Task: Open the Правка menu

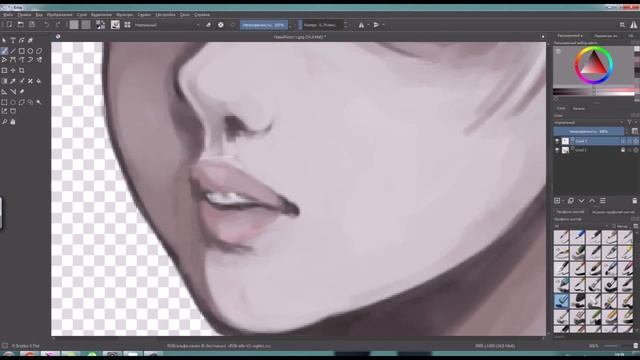Action: (x=24, y=14)
